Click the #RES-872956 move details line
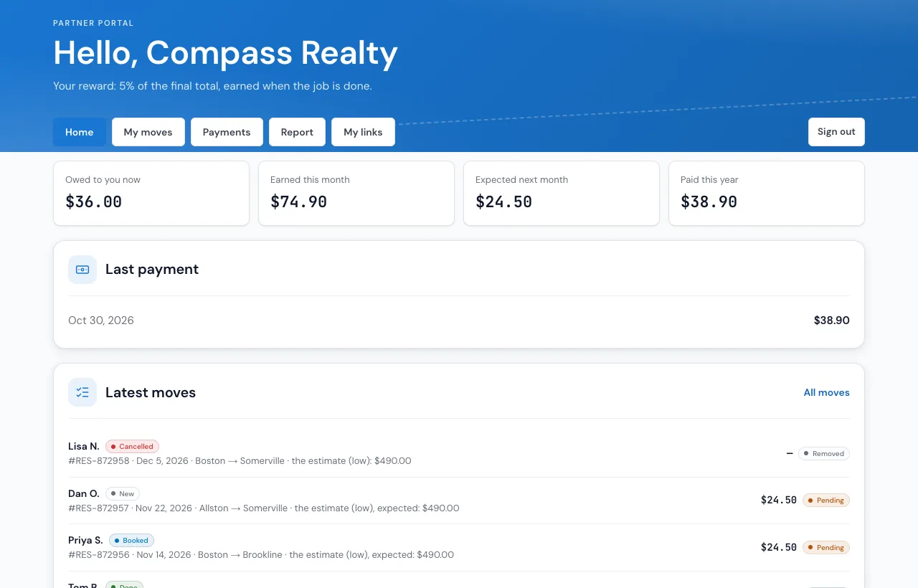The width and height of the screenshot is (918, 588). pyautogui.click(x=261, y=555)
